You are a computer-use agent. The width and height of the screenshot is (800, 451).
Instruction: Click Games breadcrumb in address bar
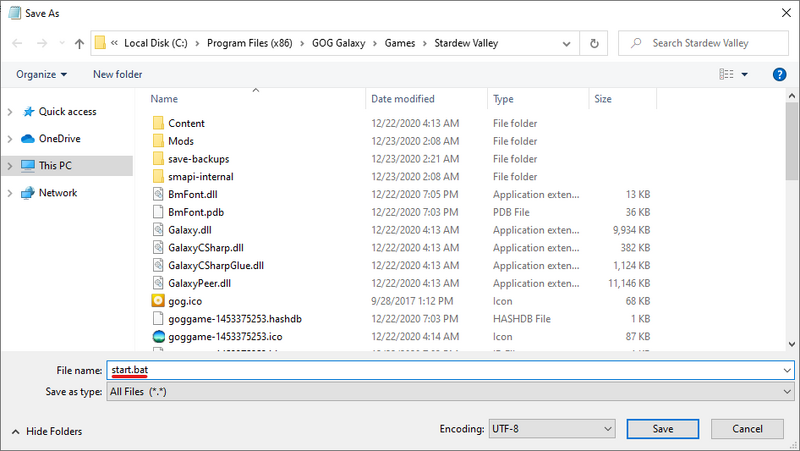click(x=399, y=43)
